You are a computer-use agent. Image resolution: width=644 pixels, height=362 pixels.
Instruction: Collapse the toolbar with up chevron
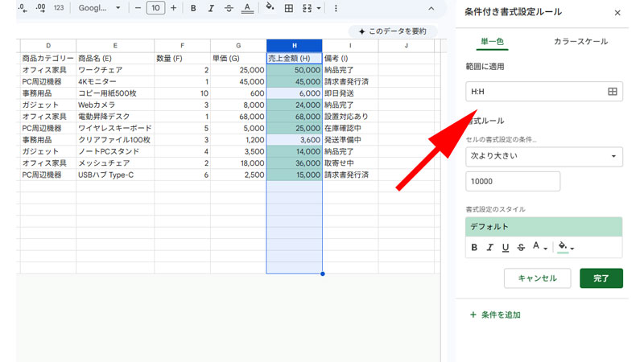[x=431, y=8]
